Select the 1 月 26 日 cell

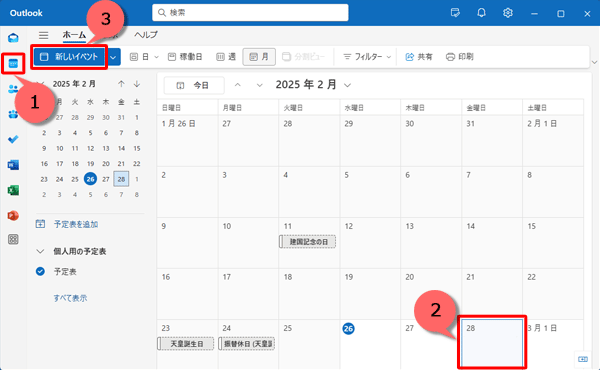tap(188, 140)
